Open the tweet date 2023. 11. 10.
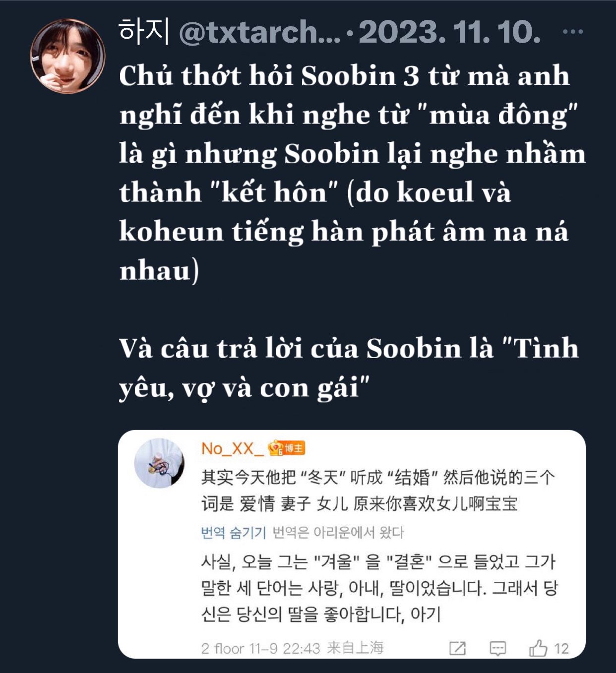 449,32
